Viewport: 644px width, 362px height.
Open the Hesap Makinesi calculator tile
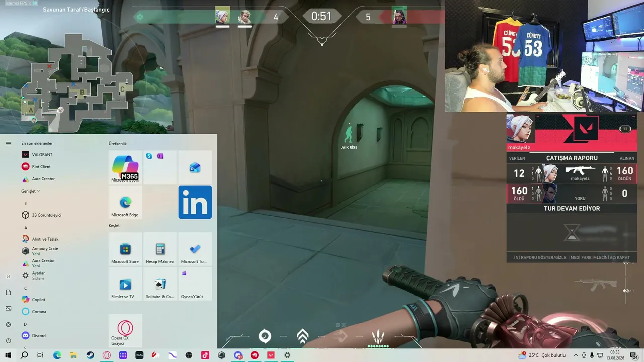click(x=160, y=249)
